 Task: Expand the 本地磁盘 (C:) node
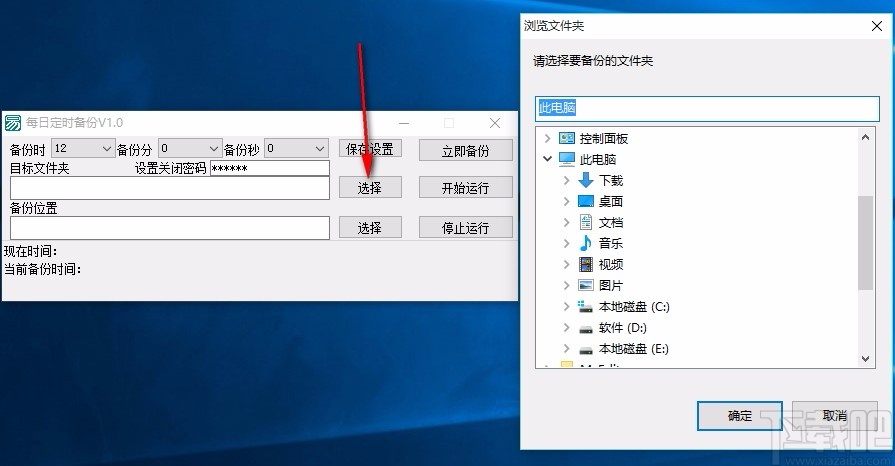(x=566, y=307)
